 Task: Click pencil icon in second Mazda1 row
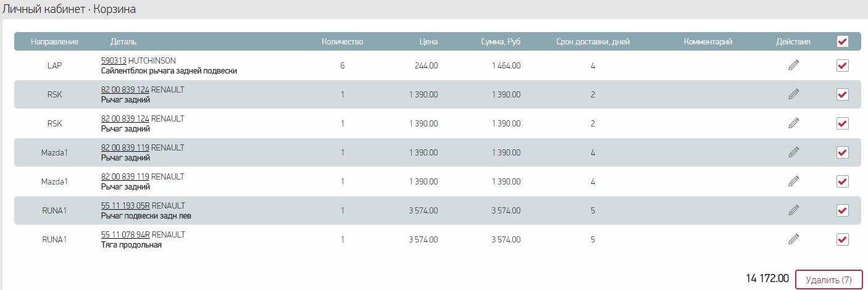pyautogui.click(x=793, y=181)
